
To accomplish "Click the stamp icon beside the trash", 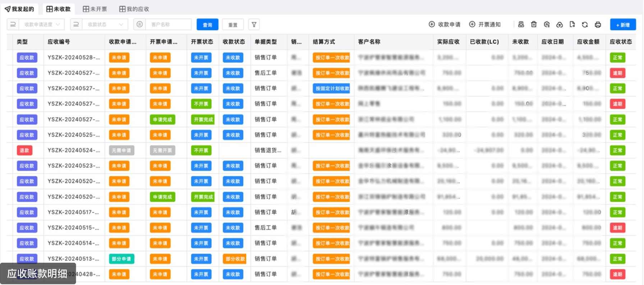I will click(521, 24).
